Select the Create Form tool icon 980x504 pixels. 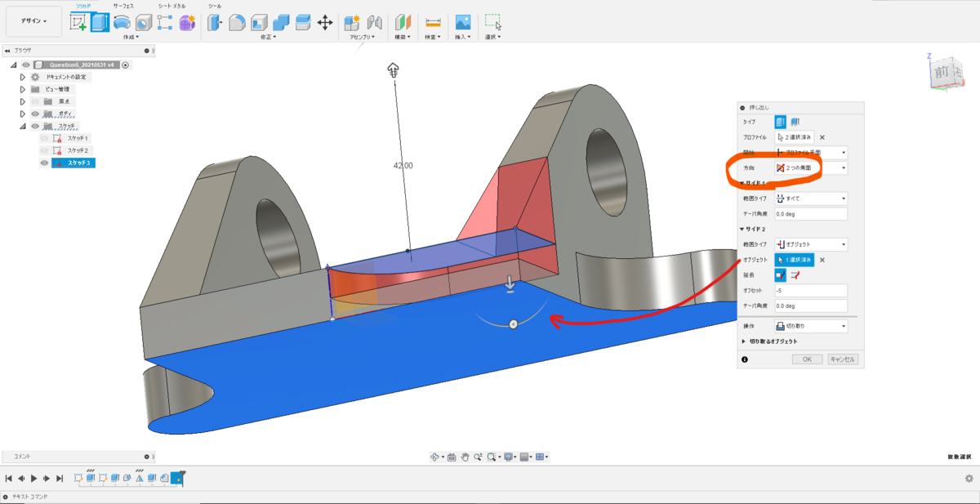[187, 23]
